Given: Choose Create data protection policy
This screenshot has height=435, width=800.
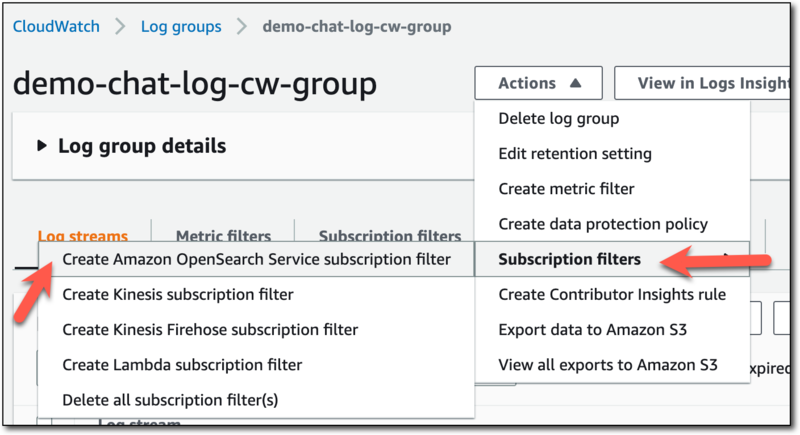Looking at the screenshot, I should coord(603,224).
